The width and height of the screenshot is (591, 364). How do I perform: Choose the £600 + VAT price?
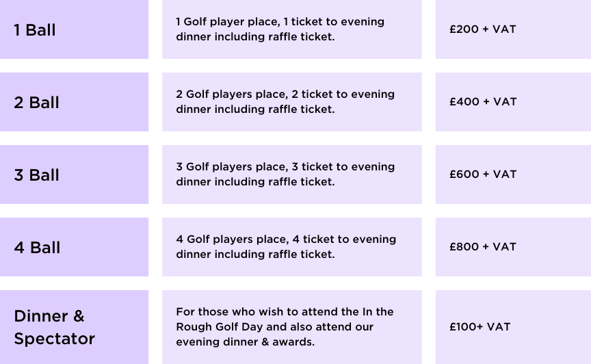click(x=483, y=174)
